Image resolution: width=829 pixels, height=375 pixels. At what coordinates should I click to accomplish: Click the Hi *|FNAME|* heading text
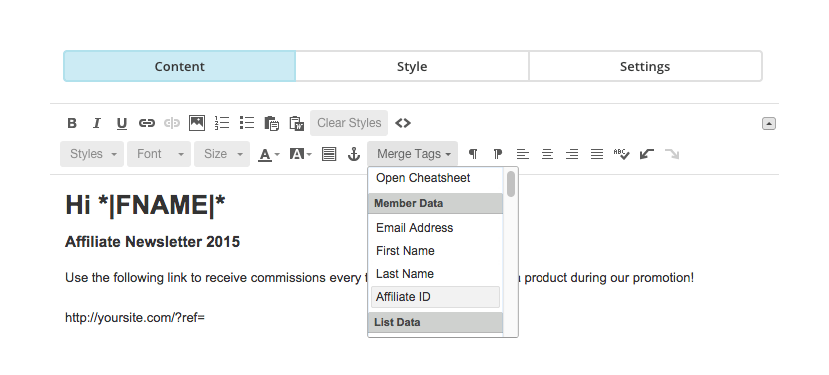coord(145,204)
